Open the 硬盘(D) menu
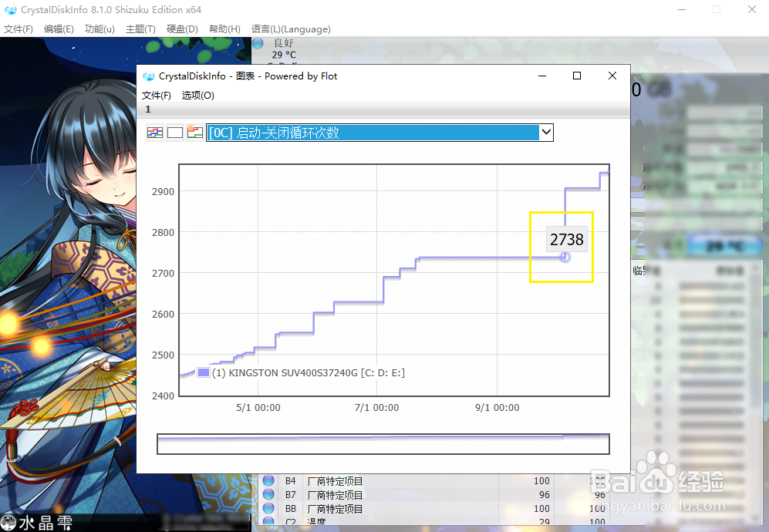769x532 pixels. tap(182, 29)
